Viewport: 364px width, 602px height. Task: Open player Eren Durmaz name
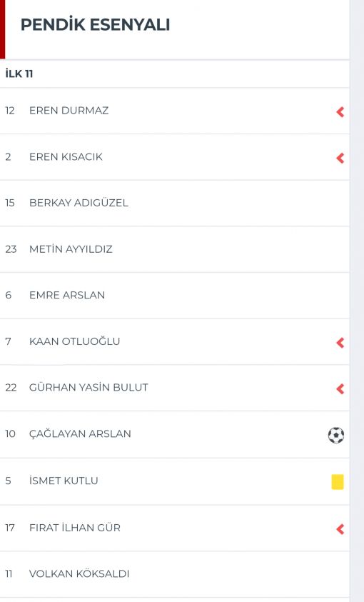[x=69, y=111]
